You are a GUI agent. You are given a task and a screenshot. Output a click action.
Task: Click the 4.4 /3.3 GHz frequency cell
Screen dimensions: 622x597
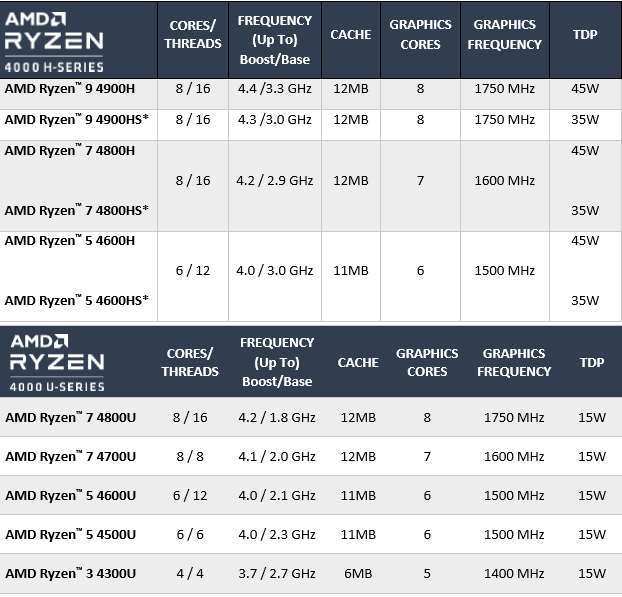tap(275, 88)
